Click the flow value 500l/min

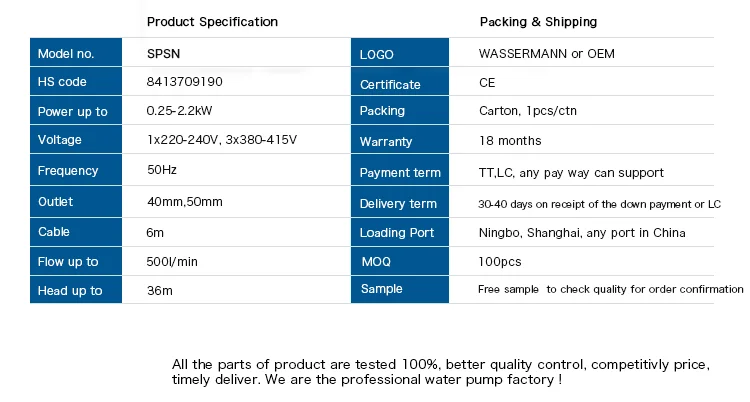coord(173,262)
